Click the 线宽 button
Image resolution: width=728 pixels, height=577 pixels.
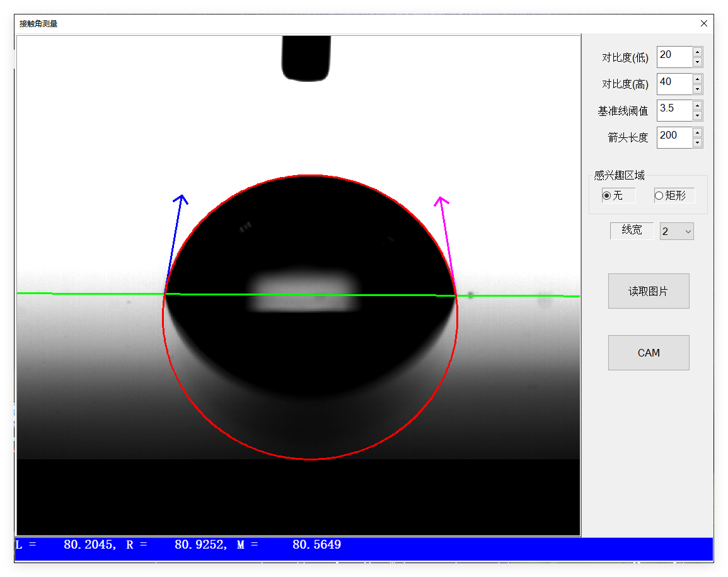tap(632, 231)
